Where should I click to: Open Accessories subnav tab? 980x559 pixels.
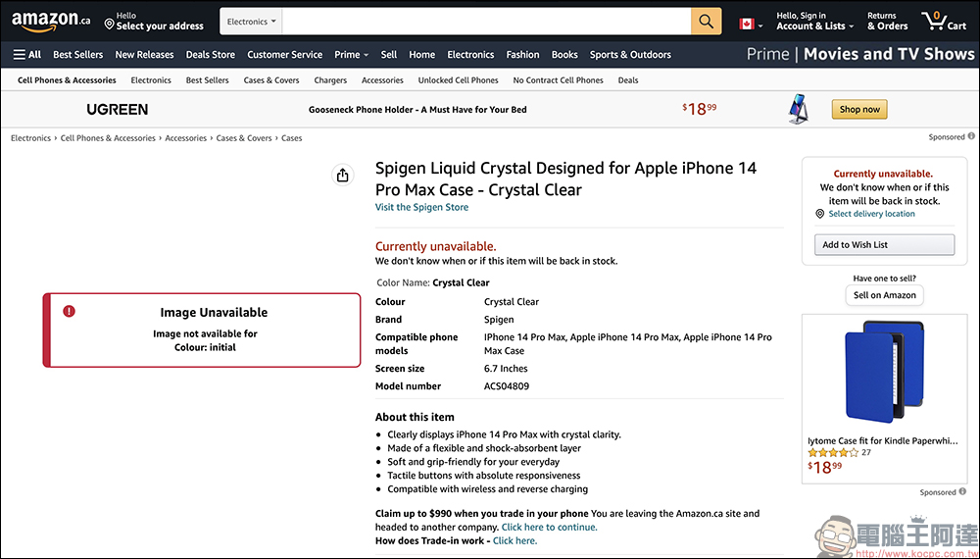point(382,80)
